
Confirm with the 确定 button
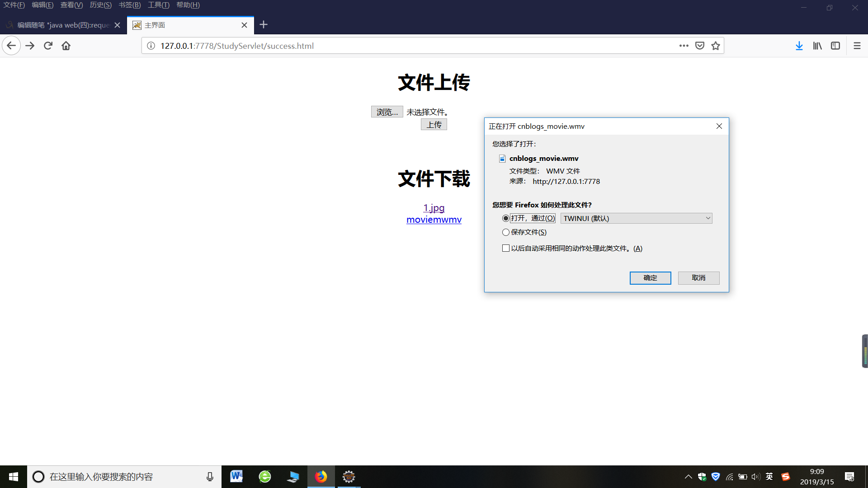point(650,278)
